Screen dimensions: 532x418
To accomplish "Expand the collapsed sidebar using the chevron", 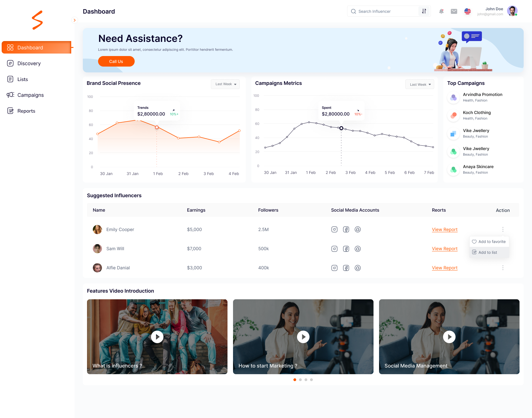I will tap(74, 20).
